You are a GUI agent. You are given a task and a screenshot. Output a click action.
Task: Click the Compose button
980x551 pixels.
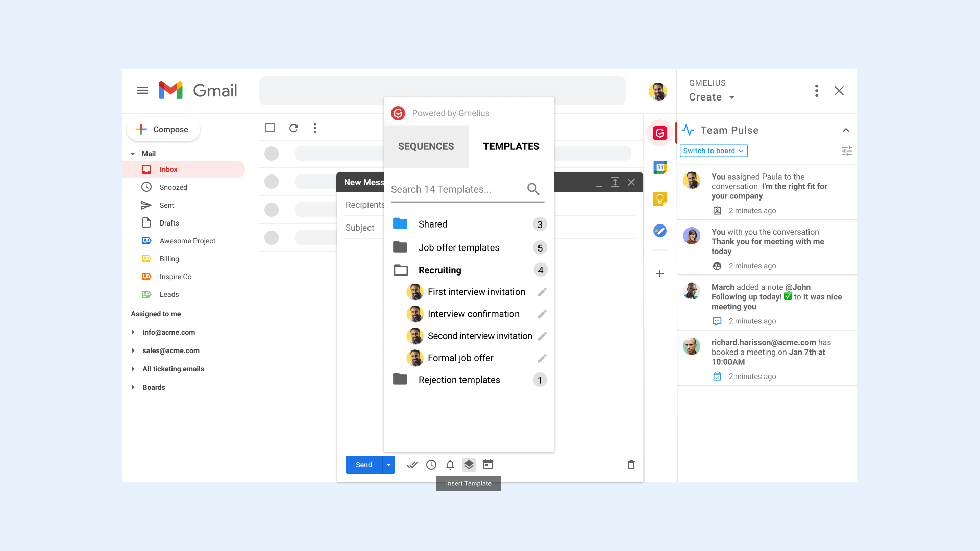[x=163, y=130]
